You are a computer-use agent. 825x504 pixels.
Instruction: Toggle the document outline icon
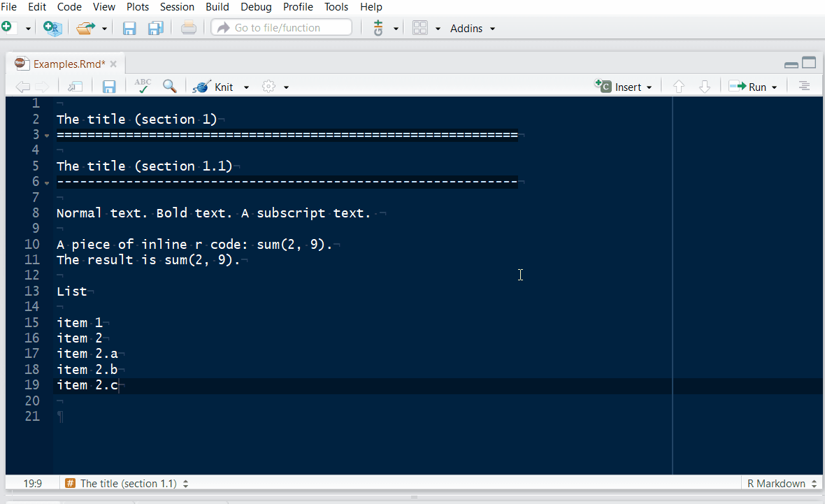click(x=804, y=86)
